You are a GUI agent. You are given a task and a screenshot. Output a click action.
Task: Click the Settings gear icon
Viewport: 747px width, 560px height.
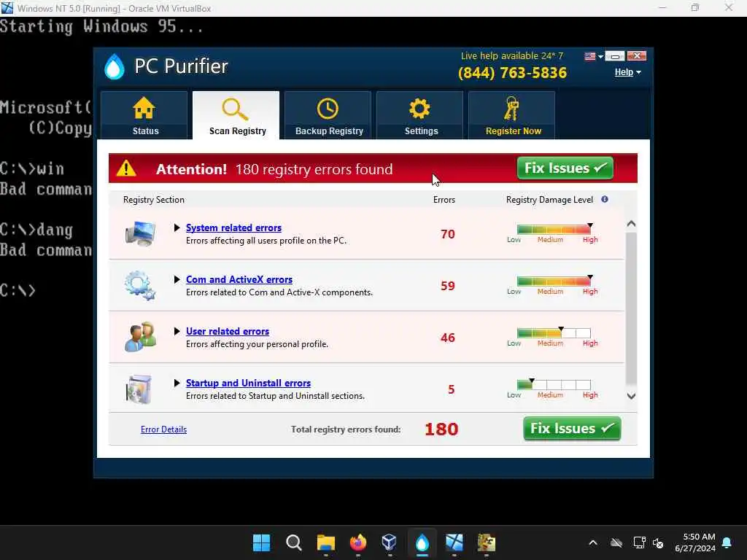tap(419, 109)
